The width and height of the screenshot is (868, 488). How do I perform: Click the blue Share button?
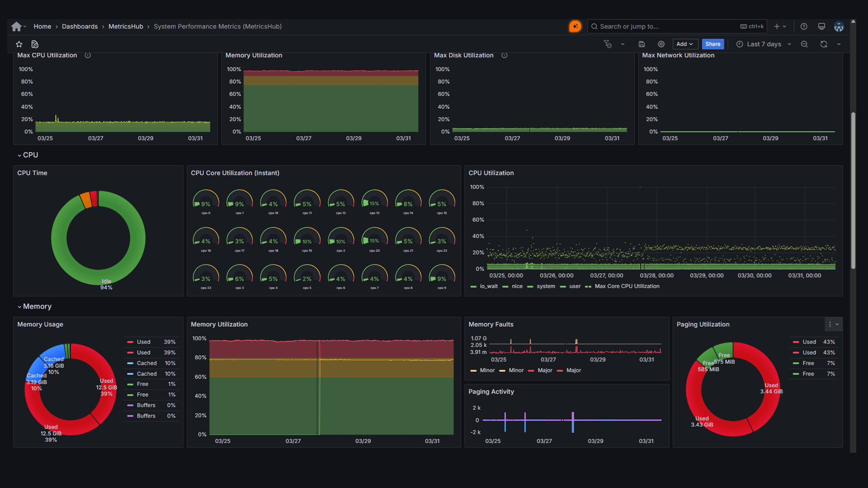click(712, 44)
